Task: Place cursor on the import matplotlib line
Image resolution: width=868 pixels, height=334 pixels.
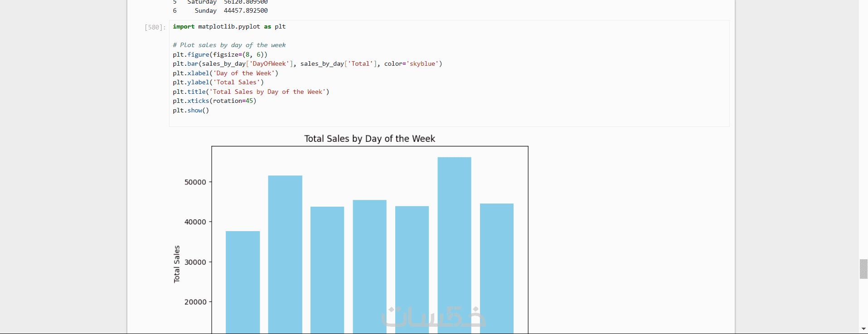Action: (229, 27)
